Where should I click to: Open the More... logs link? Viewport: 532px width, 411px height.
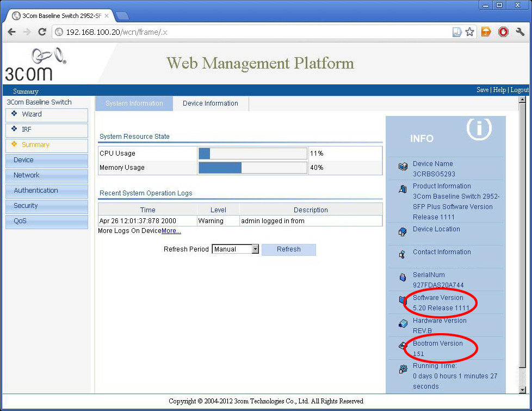click(x=171, y=231)
